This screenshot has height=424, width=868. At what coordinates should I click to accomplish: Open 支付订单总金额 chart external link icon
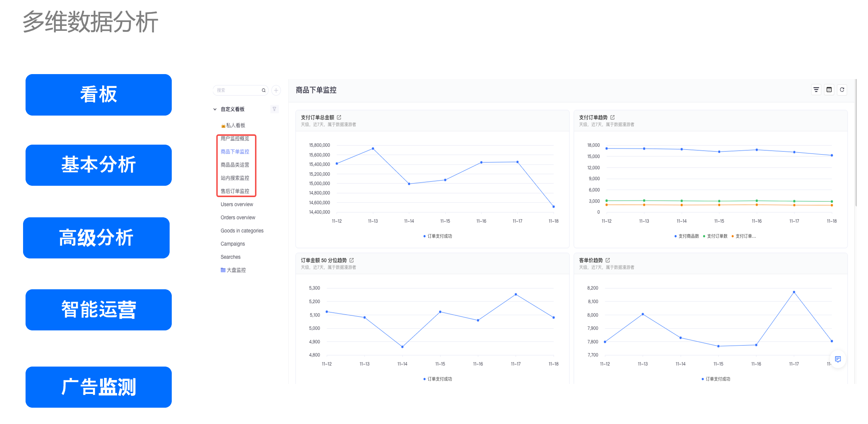pyautogui.click(x=339, y=117)
